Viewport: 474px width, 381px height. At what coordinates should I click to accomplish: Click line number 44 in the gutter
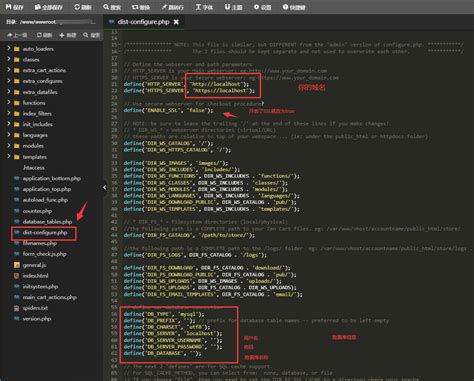pyautogui.click(x=114, y=235)
